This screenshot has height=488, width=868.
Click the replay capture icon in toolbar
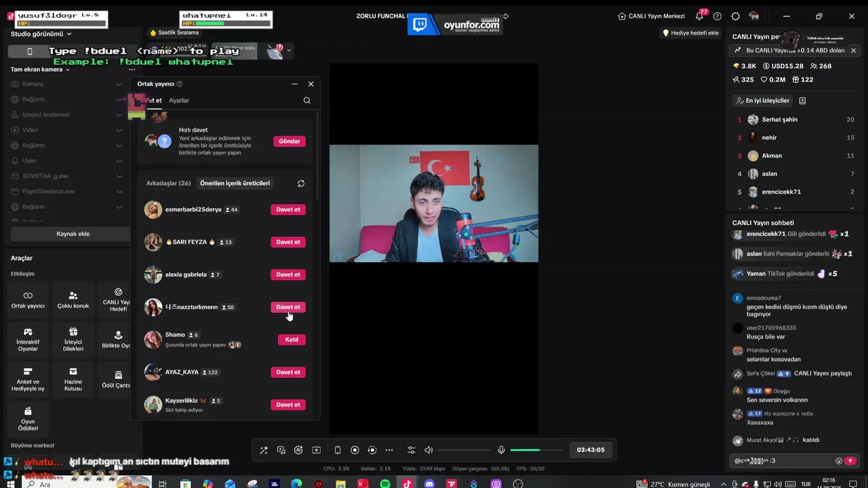point(372,450)
